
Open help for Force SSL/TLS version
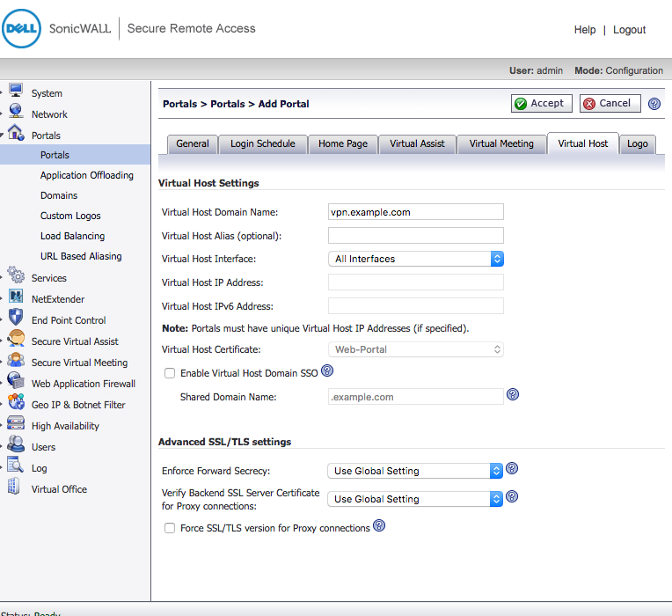coord(379,525)
